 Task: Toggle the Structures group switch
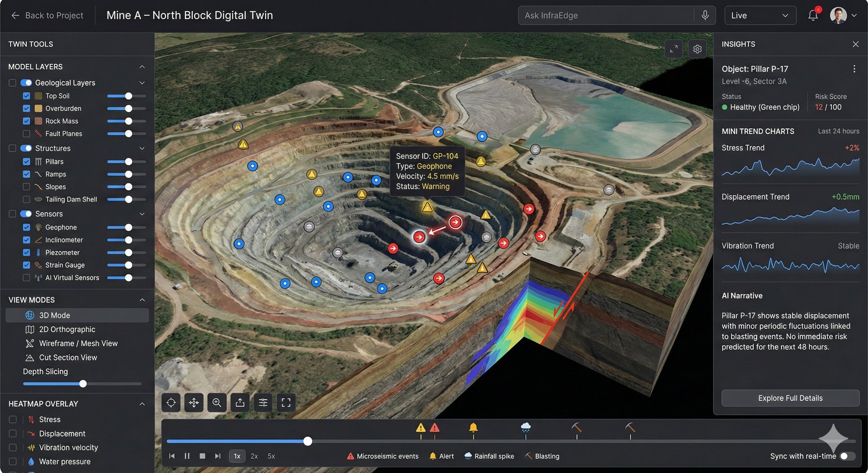click(x=26, y=148)
